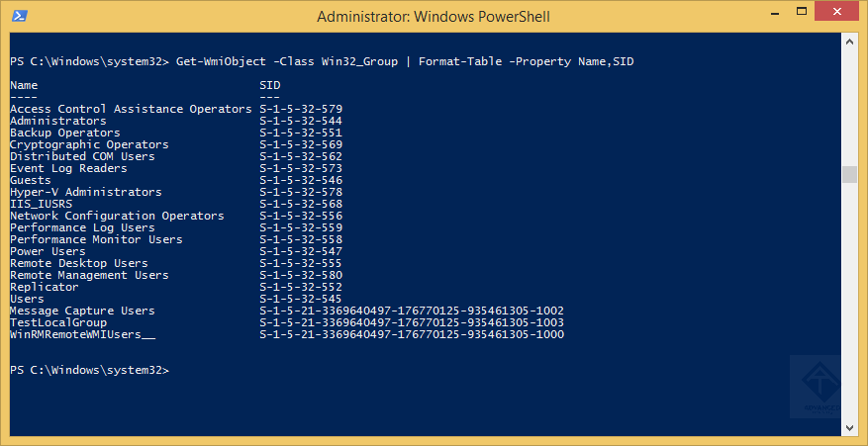Click the vertical scrollbar thumb
The image size is (868, 446).
pos(848,175)
